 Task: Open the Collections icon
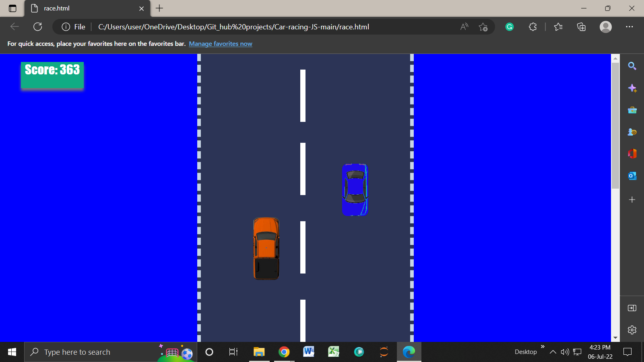tap(581, 27)
